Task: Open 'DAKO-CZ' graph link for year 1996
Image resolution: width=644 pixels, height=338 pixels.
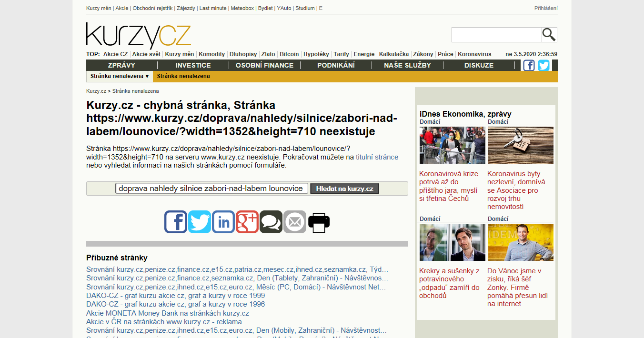Action: pos(176,304)
